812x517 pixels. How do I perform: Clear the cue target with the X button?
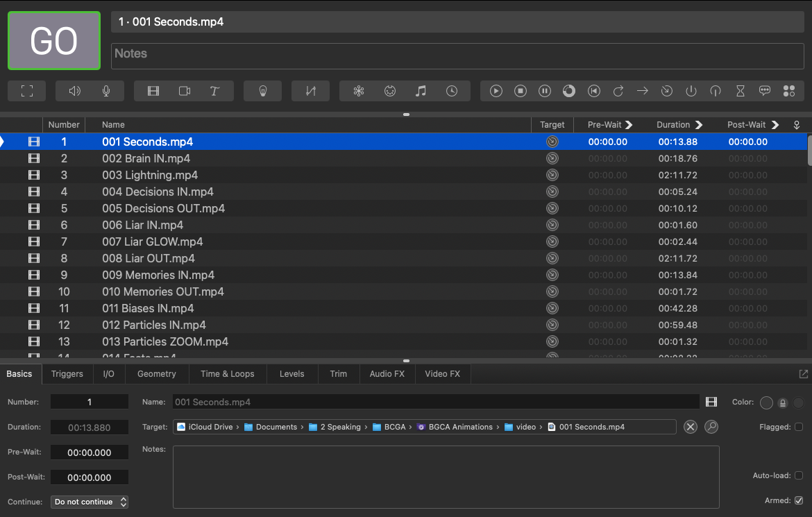point(690,427)
